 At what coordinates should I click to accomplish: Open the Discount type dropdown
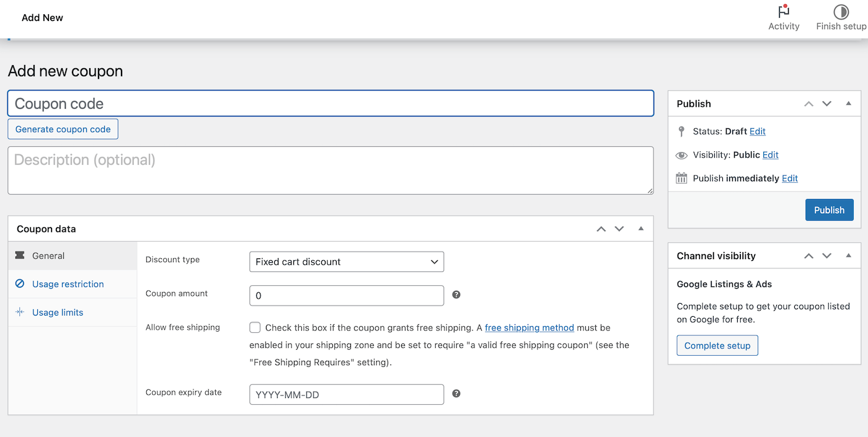(347, 262)
